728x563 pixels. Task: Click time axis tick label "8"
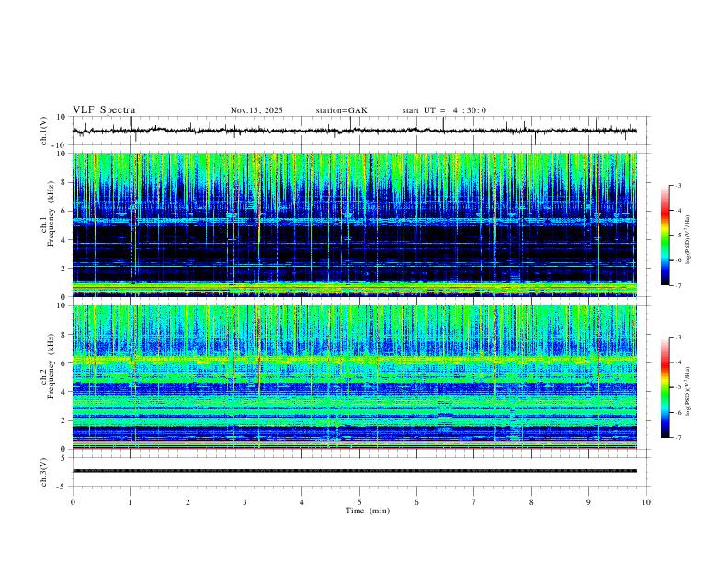pyautogui.click(x=531, y=502)
